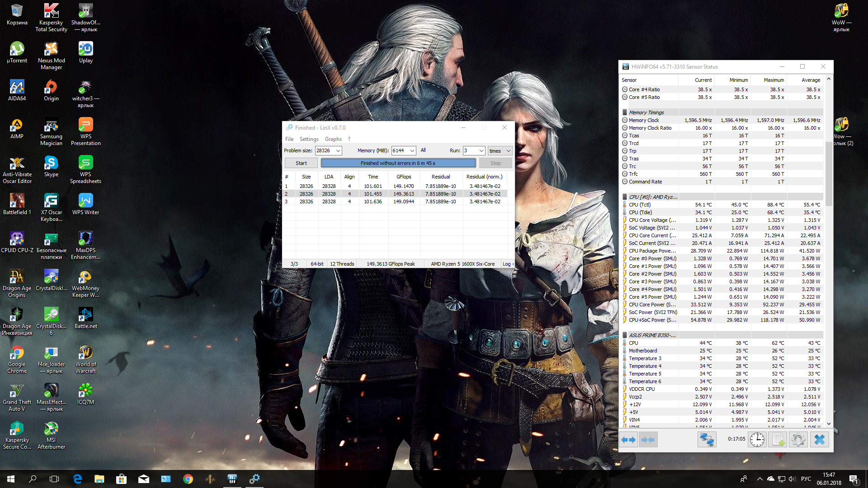868x488 pixels.
Task: Click HWiNFO sensor list scrollbar down arrow
Action: point(829,423)
